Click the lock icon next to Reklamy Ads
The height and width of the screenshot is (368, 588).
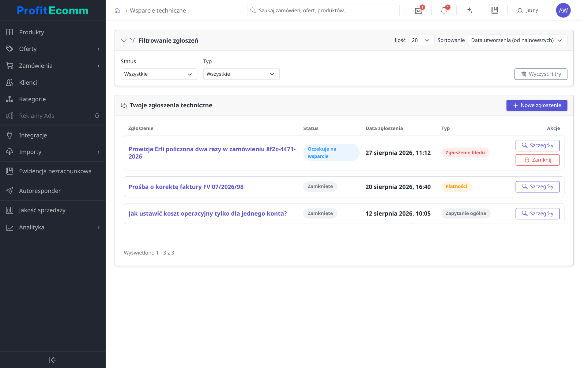(97, 116)
